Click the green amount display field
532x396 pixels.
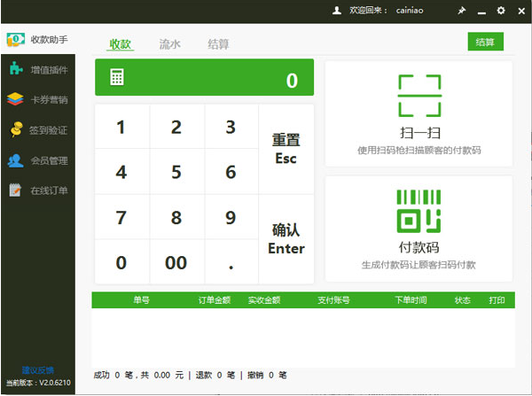pos(204,77)
